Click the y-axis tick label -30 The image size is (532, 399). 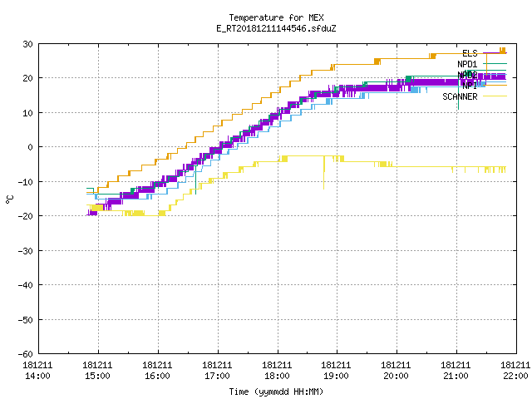(x=26, y=251)
